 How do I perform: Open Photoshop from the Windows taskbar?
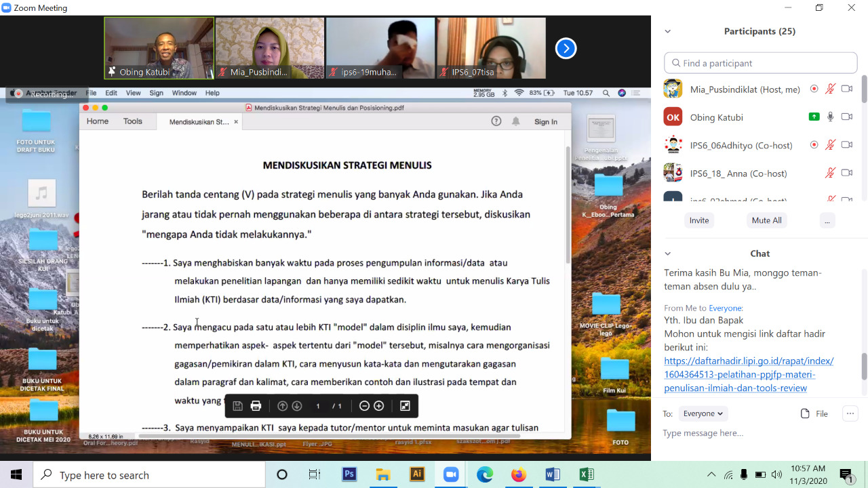(349, 474)
